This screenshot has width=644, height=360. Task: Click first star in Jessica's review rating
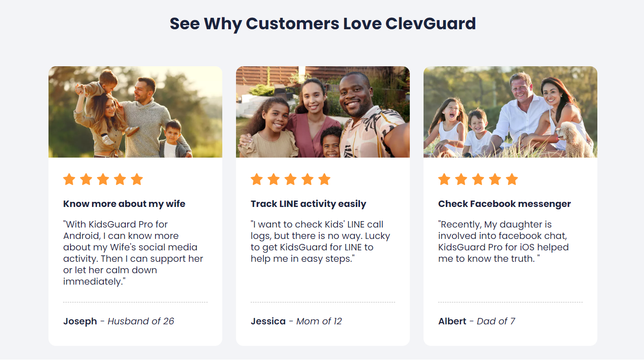pos(257,180)
